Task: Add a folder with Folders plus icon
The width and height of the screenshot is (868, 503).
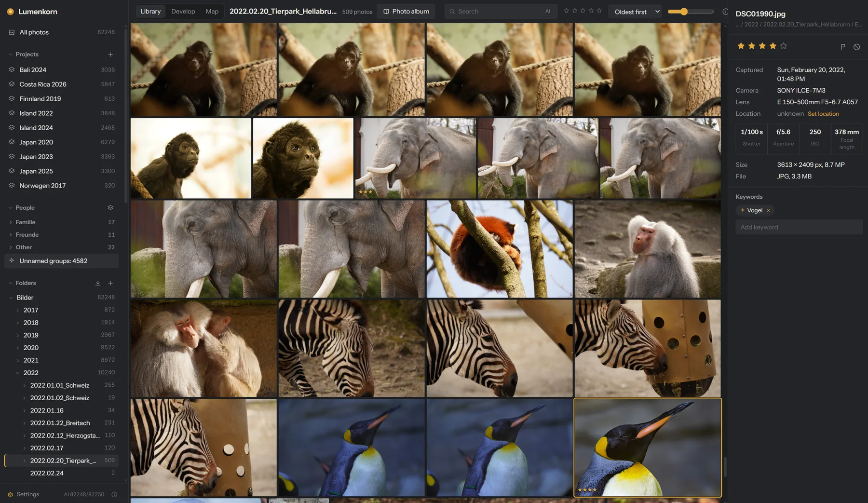Action: coord(110,283)
